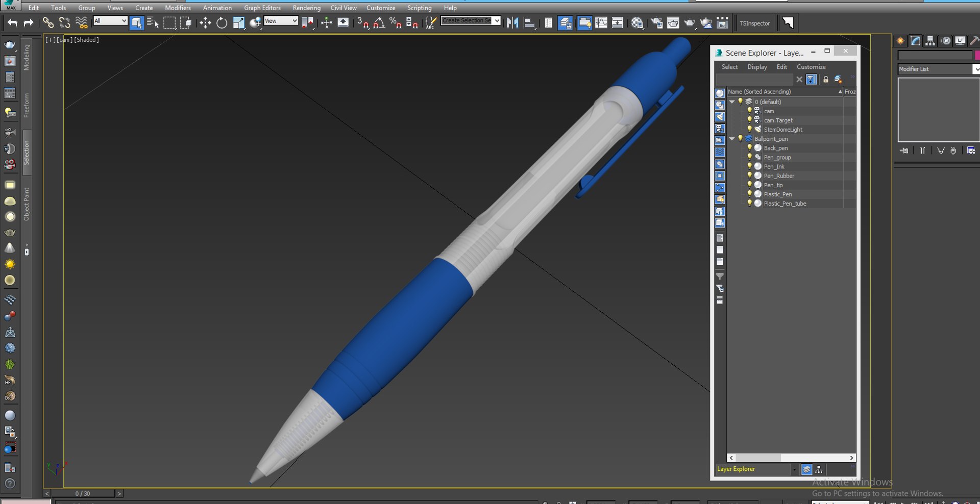Activate the Select and Link tool
This screenshot has height=504, width=980.
[48, 23]
